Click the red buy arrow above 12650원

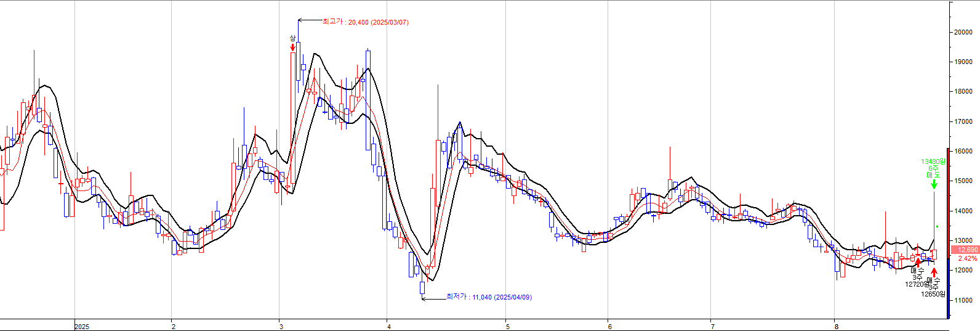point(934,272)
